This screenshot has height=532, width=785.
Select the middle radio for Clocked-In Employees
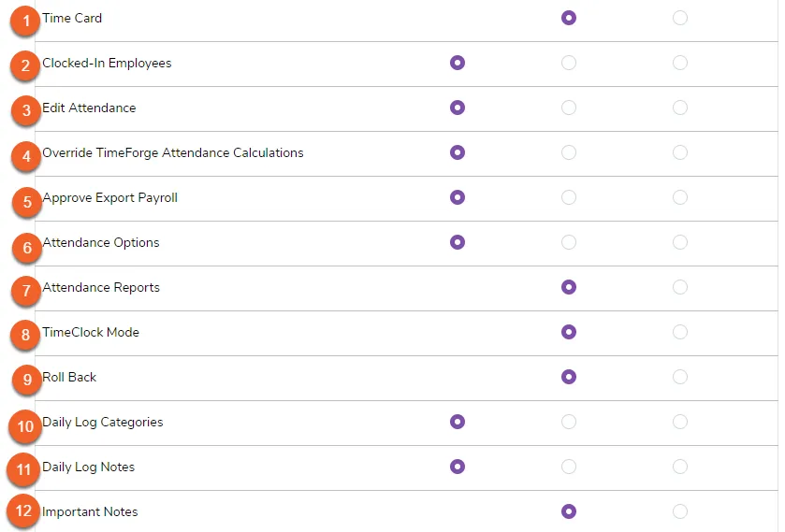[569, 63]
